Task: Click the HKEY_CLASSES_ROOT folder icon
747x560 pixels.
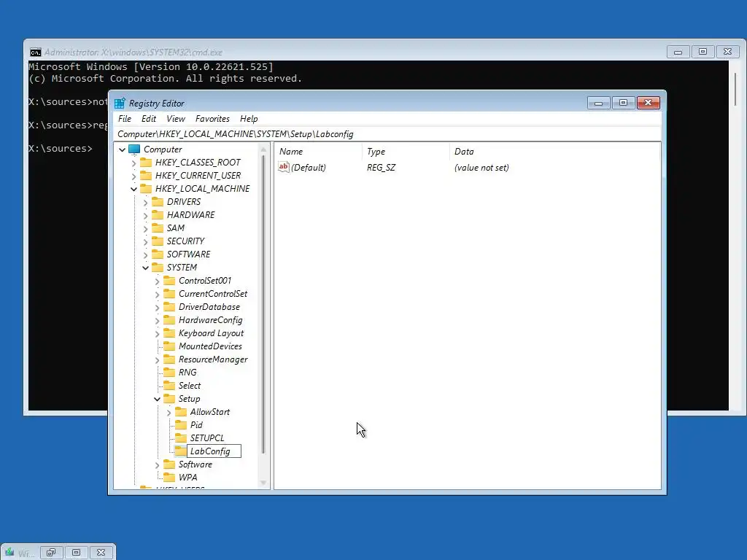Action: click(146, 163)
